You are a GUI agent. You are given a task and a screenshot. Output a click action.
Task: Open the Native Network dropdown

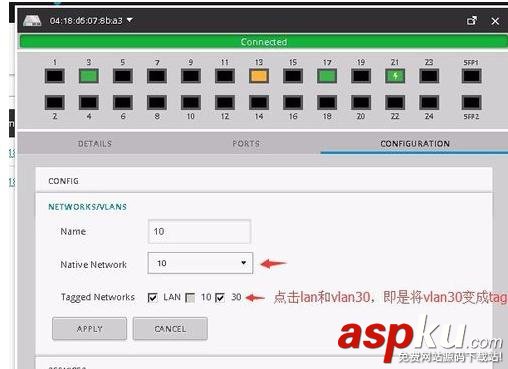(x=200, y=263)
